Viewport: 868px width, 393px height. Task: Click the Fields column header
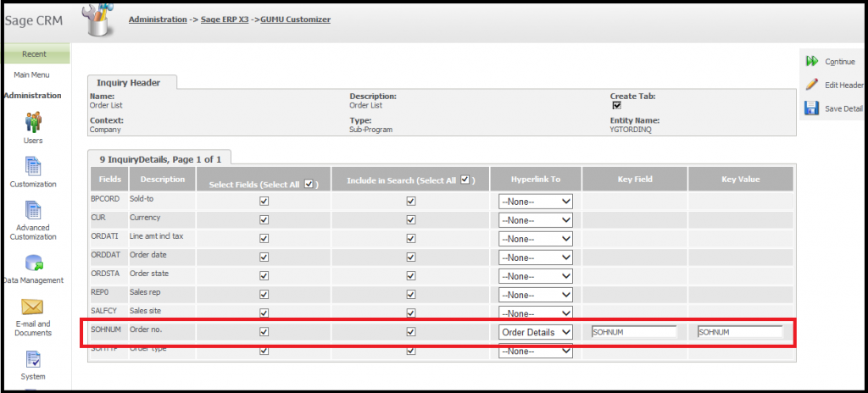tap(109, 180)
